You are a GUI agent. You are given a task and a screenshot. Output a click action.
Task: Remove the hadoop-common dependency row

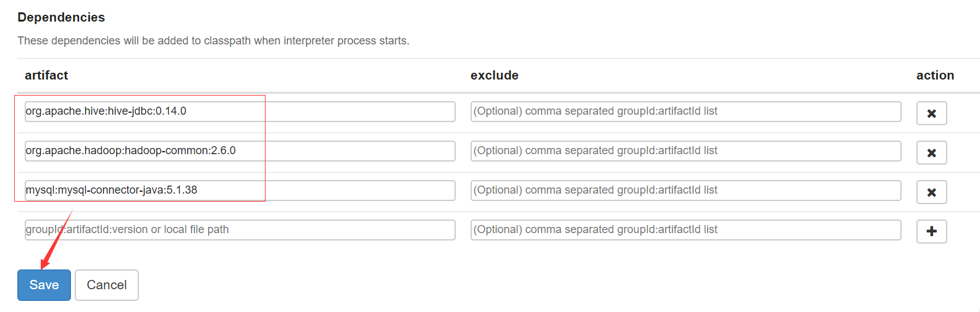tap(931, 152)
